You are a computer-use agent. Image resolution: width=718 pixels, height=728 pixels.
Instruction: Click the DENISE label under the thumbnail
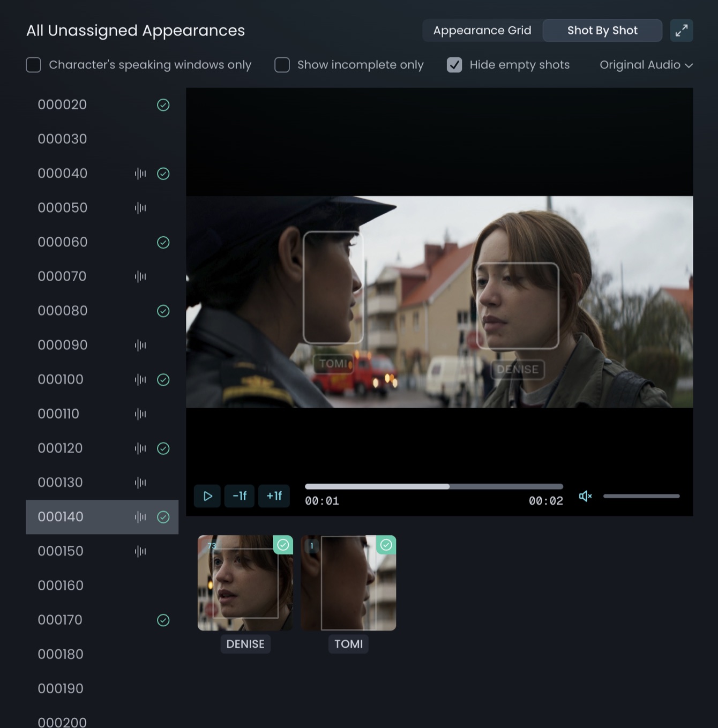click(x=245, y=644)
